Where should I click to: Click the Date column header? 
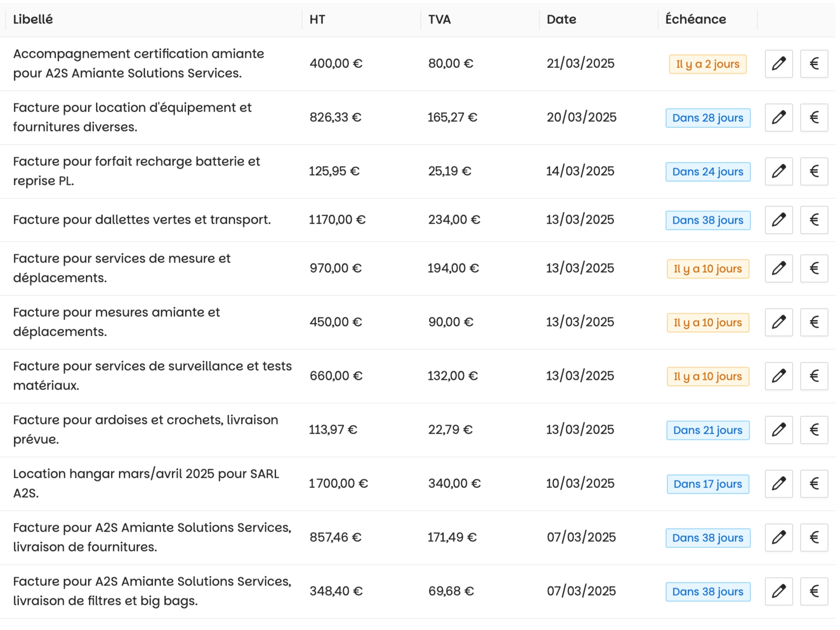(561, 19)
